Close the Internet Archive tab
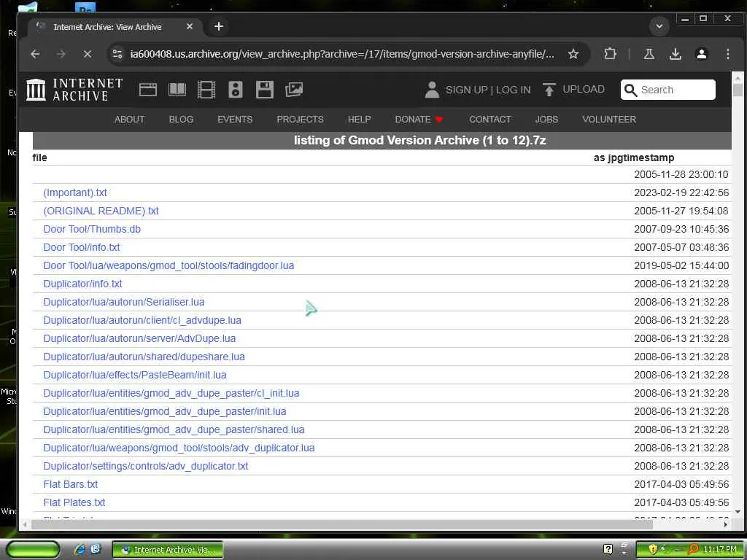 [x=190, y=27]
